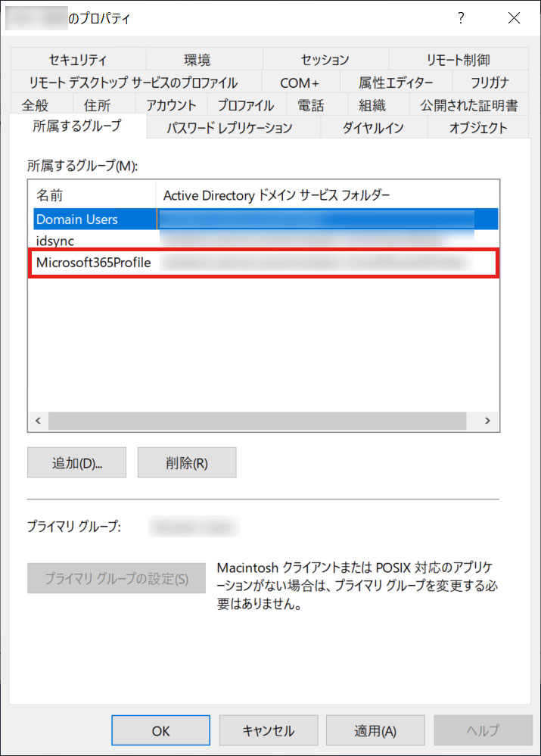Click the Active Directory ドメイン サービス フォルダー header
The width and height of the screenshot is (541, 756).
(328, 194)
